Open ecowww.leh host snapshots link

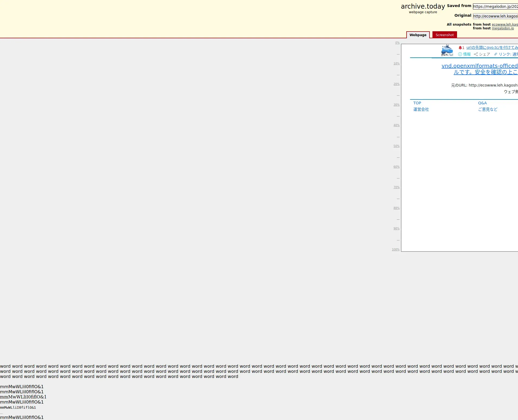coord(505,25)
